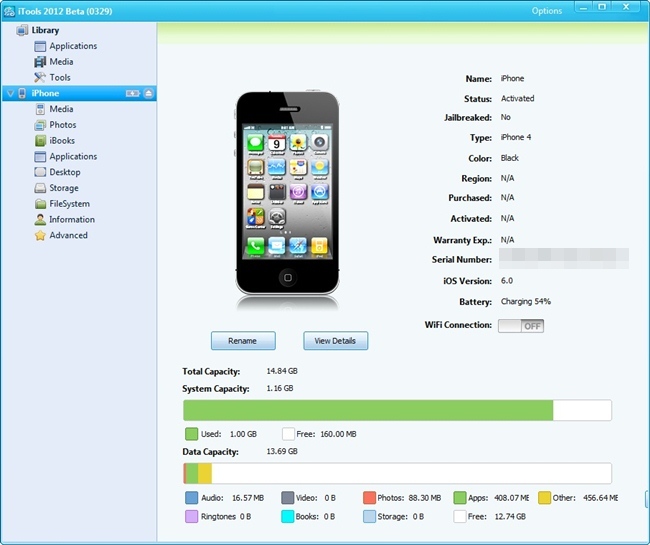Click the Audio blue color swatch
650x545 pixels.
coord(192,498)
